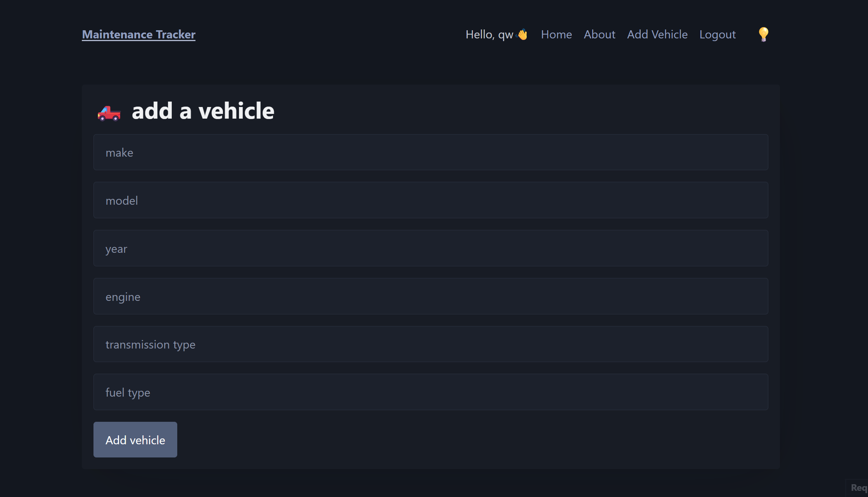Open the Maintenance Tracker home link
The height and width of the screenshot is (497, 868).
[x=138, y=35]
